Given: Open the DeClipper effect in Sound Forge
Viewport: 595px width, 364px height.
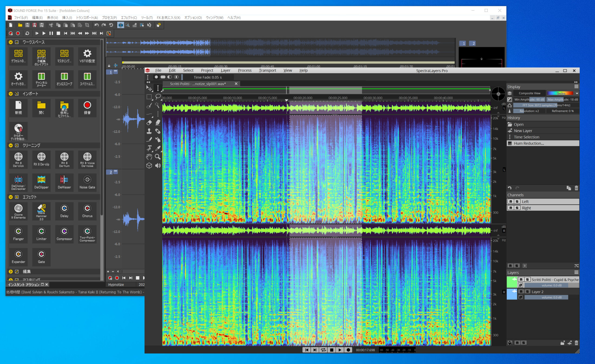Looking at the screenshot, I should pos(41,182).
